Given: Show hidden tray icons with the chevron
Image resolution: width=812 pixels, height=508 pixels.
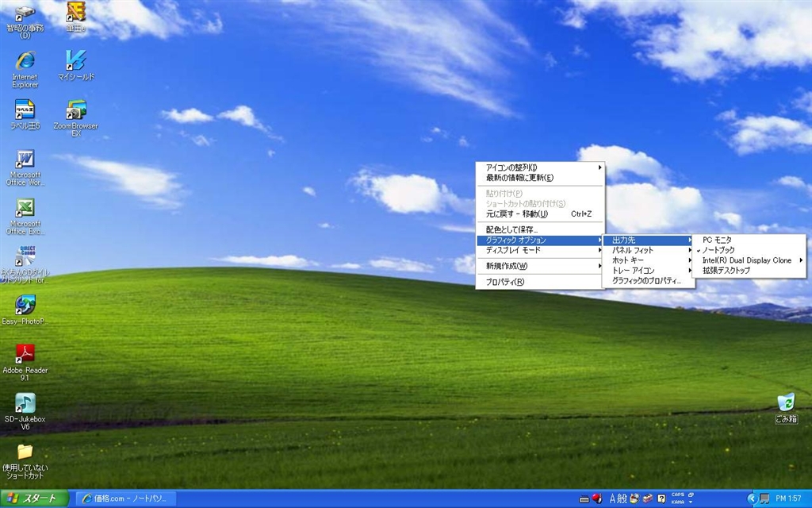Looking at the screenshot, I should point(753,498).
